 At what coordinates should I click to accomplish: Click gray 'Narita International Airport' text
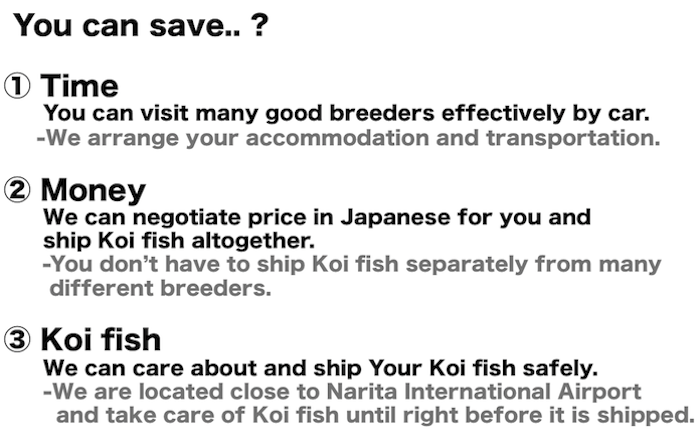484,392
